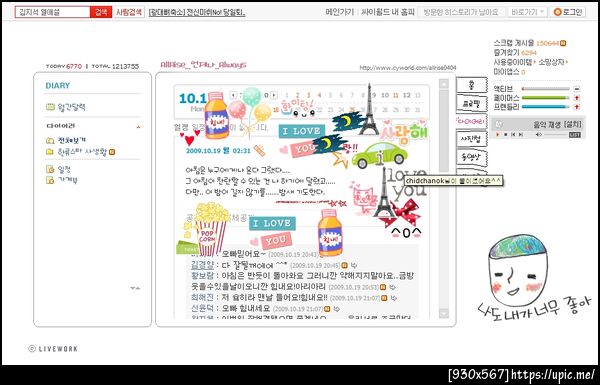Switch to the 동영상 tab
This screenshot has width=600, height=385.
471,157
